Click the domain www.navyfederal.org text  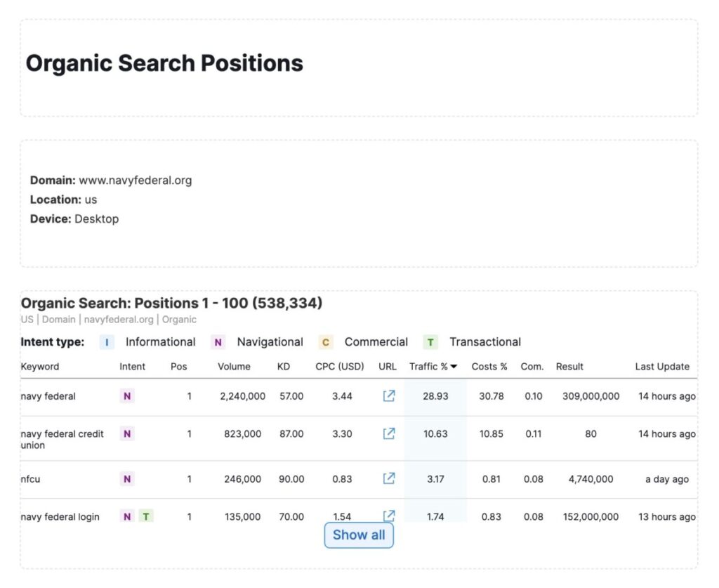136,181
